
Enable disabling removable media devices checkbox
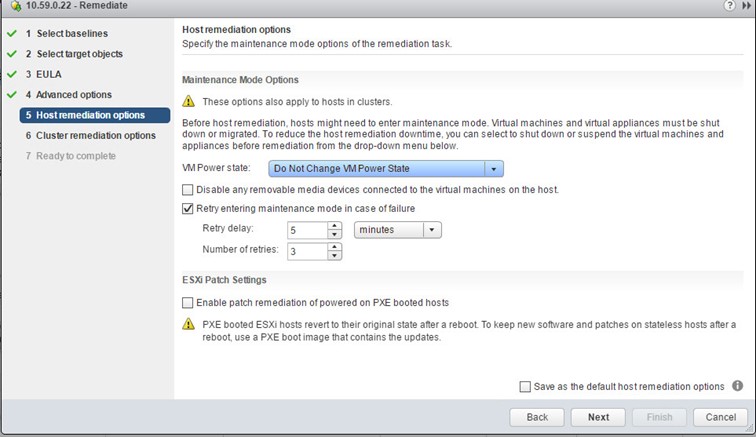pos(188,190)
